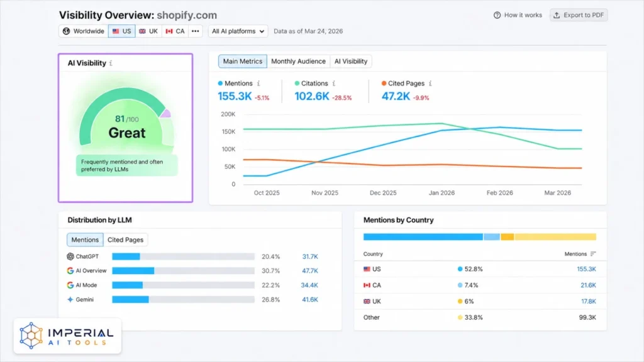The width and height of the screenshot is (644, 362).
Task: Click the US flag in country table
Action: (367, 269)
